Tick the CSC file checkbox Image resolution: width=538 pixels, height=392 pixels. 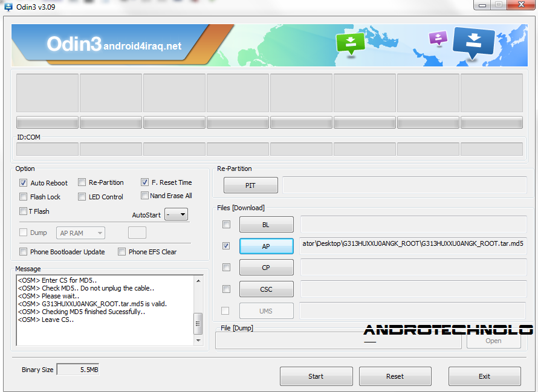(226, 289)
